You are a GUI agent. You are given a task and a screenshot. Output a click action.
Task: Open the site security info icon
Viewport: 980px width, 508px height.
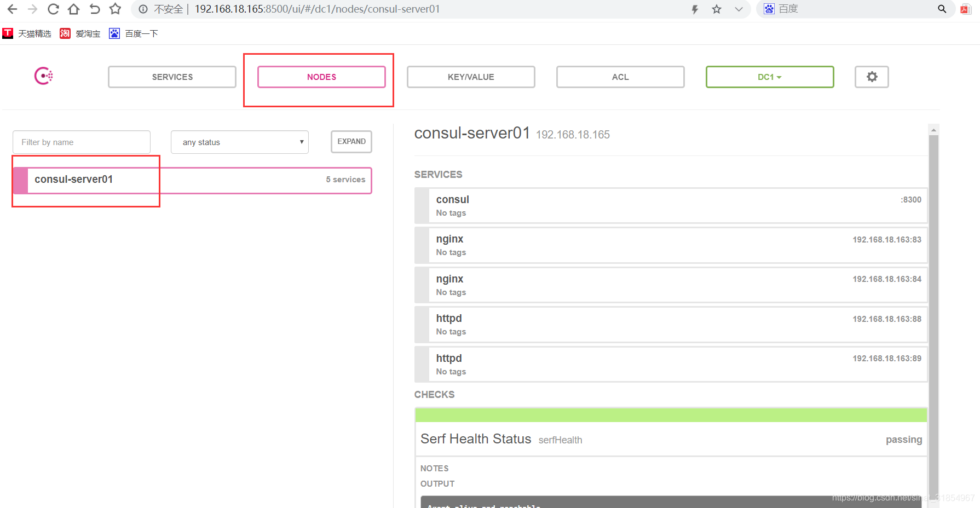pos(143,9)
